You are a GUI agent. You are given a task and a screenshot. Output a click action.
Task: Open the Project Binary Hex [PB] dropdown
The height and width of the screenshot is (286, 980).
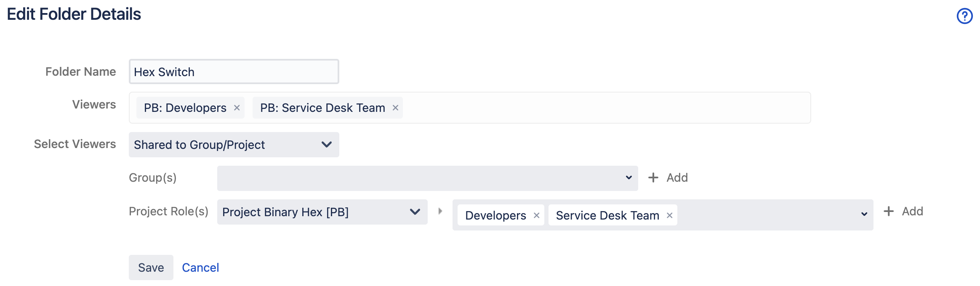pyautogui.click(x=322, y=212)
